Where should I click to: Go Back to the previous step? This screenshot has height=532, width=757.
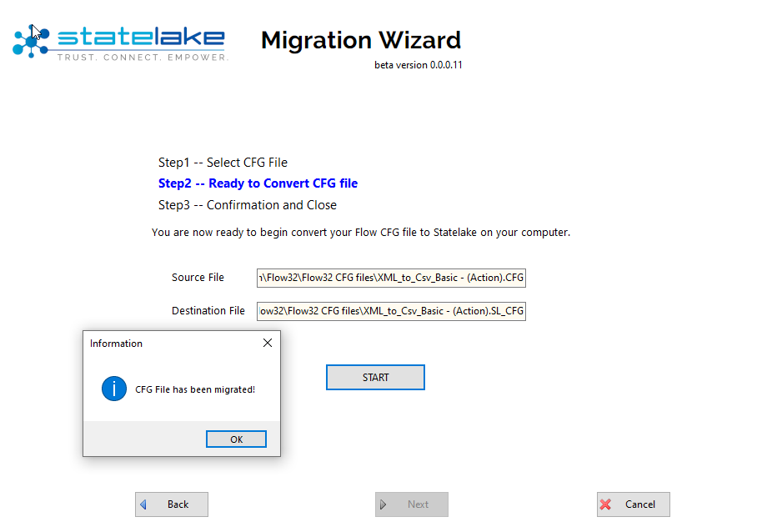[172, 504]
